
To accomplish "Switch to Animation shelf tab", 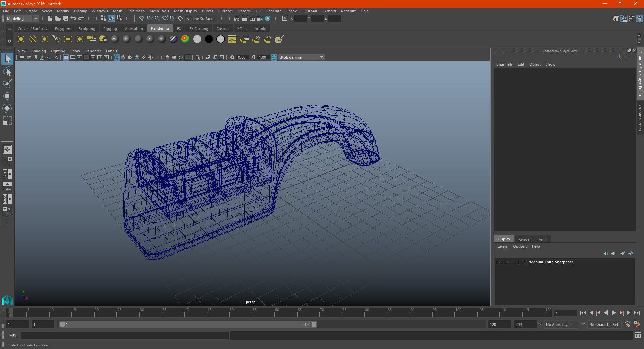I will (134, 29).
